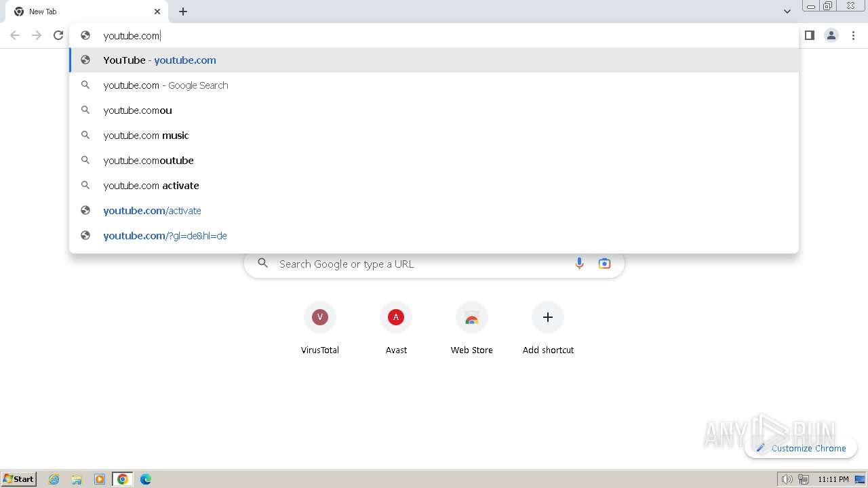Open the media player taskbar icon
Viewport: 868px width, 488px height.
click(x=100, y=479)
